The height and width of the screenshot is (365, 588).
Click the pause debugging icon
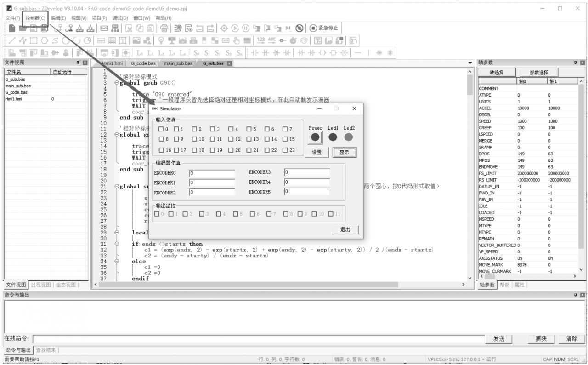(x=245, y=29)
